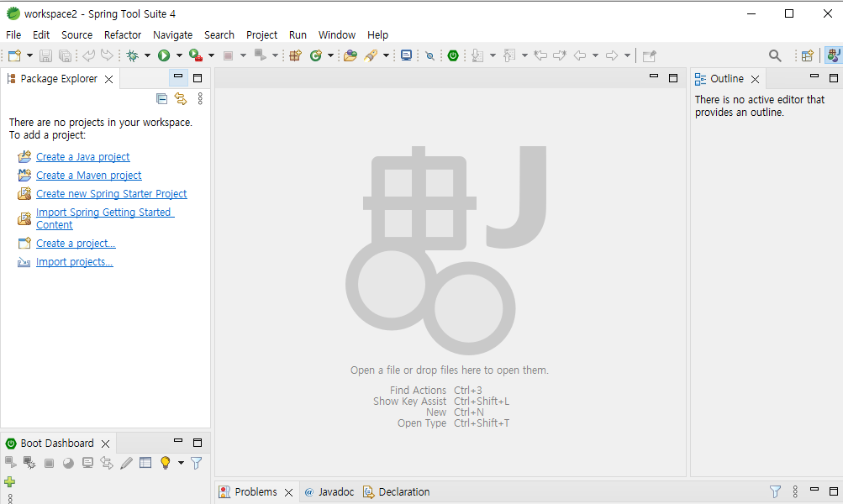Switch to the Declaration tab
This screenshot has width=843, height=504.
pyautogui.click(x=396, y=491)
